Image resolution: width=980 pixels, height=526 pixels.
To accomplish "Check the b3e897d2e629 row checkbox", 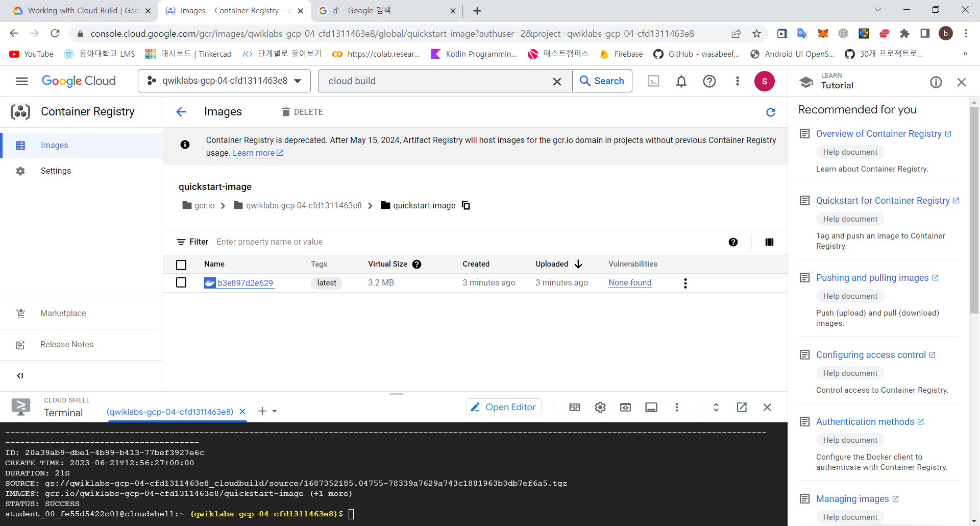I will click(x=181, y=282).
